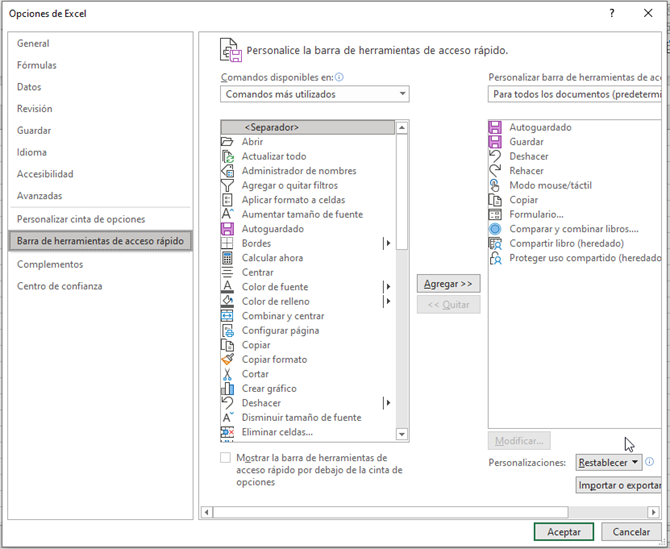670x549 pixels.
Task: Click the horizontal scrollbar left arrow
Action: tap(207, 512)
